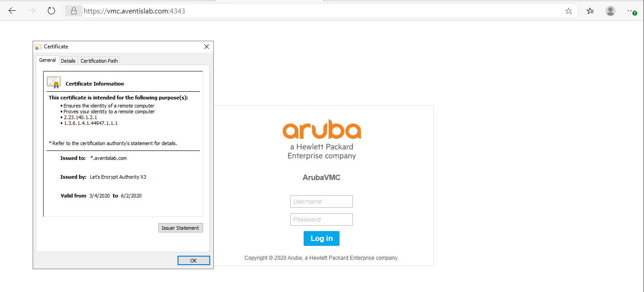Screen dimensions: 644x292
Task: Open the Favorites list icon
Action: coord(589,10)
